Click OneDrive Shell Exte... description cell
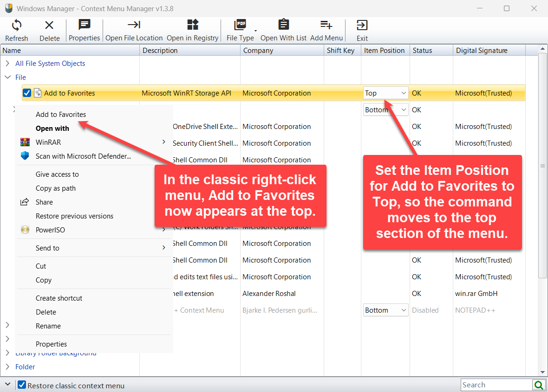 [205, 127]
